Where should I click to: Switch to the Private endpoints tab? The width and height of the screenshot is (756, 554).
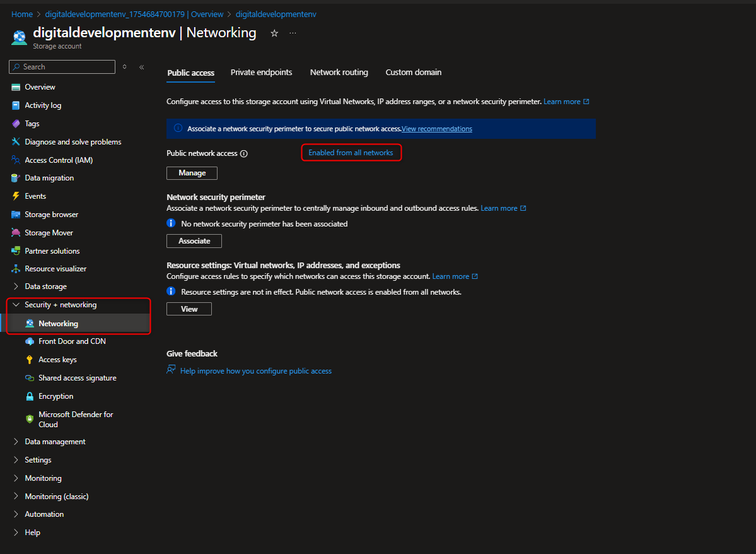coord(261,72)
